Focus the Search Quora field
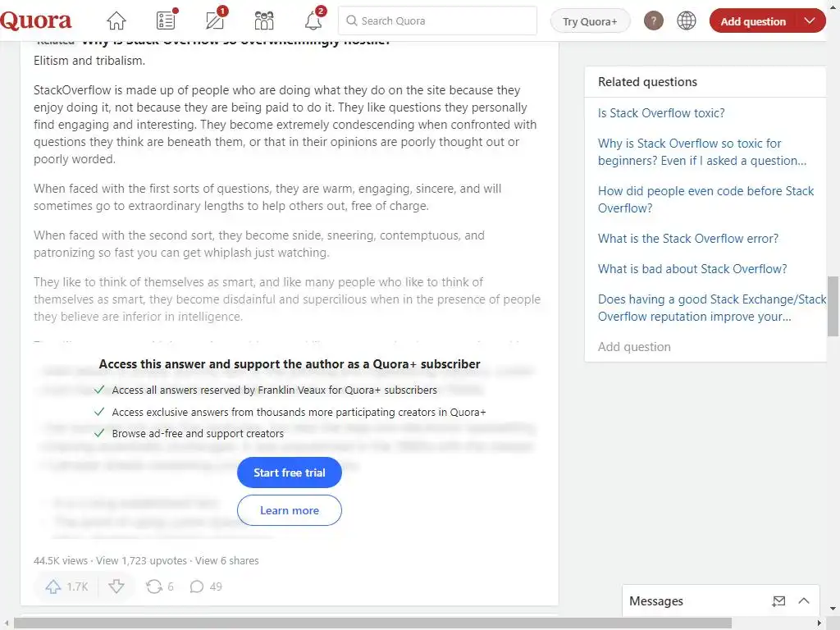Screen dimensions: 840x630 (x=438, y=21)
